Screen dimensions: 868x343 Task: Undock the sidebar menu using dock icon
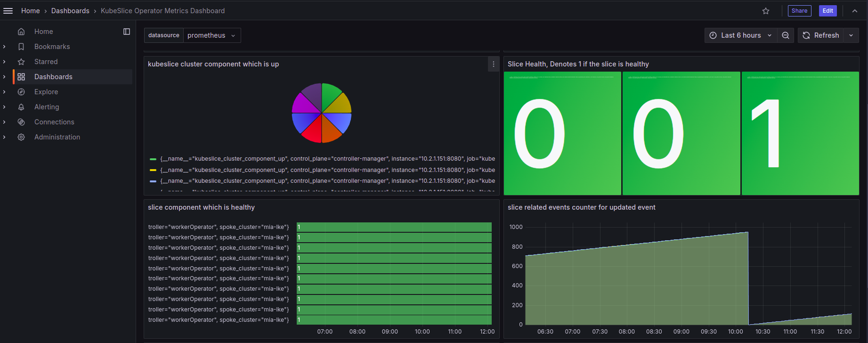pyautogui.click(x=127, y=32)
